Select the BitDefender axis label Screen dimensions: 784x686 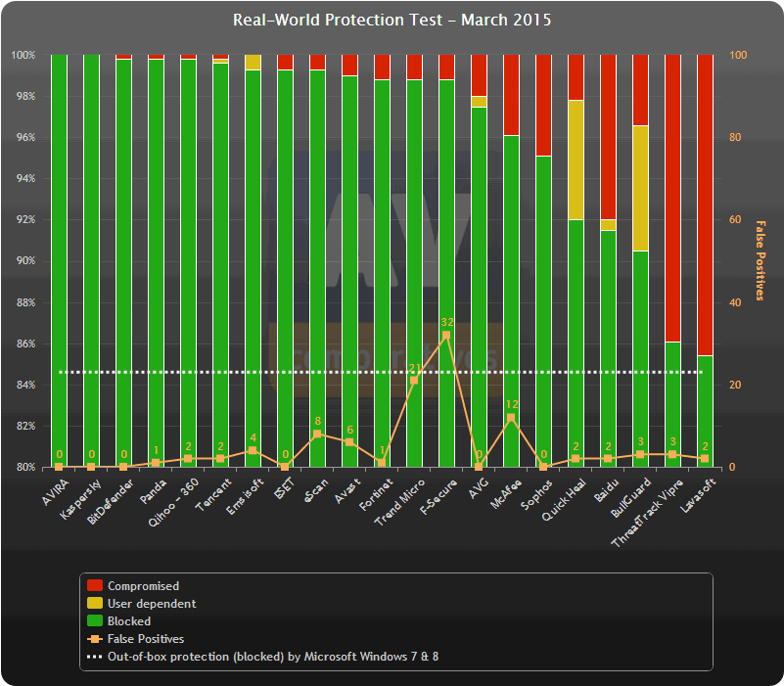click(x=110, y=501)
